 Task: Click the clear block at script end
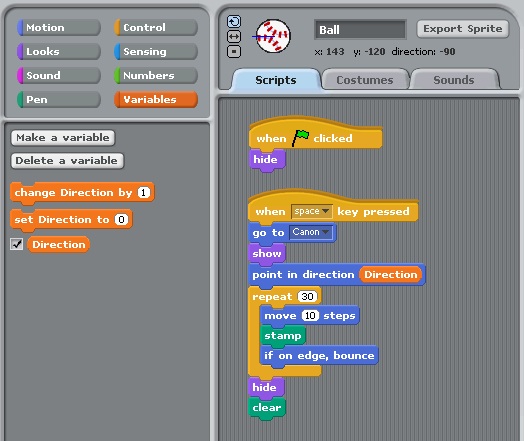pyautogui.click(x=267, y=408)
